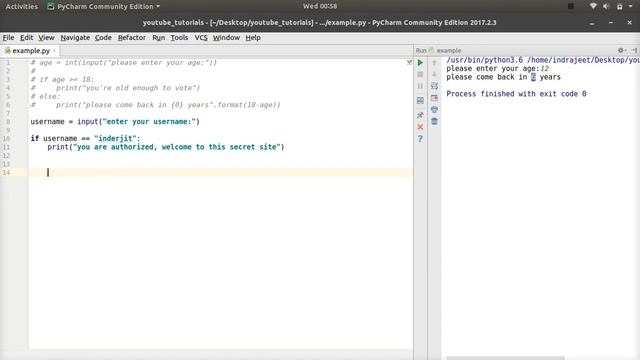
Task: Click the inspection checkmark indicator in editor
Action: coord(409,62)
